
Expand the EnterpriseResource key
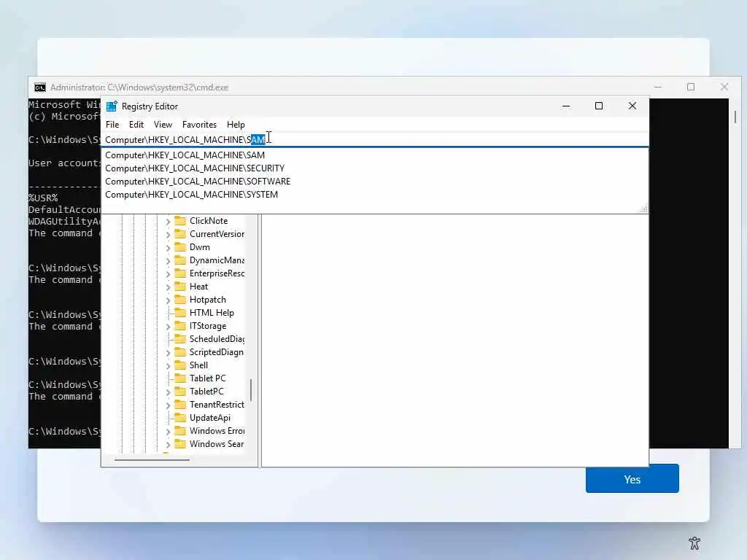pyautogui.click(x=168, y=274)
